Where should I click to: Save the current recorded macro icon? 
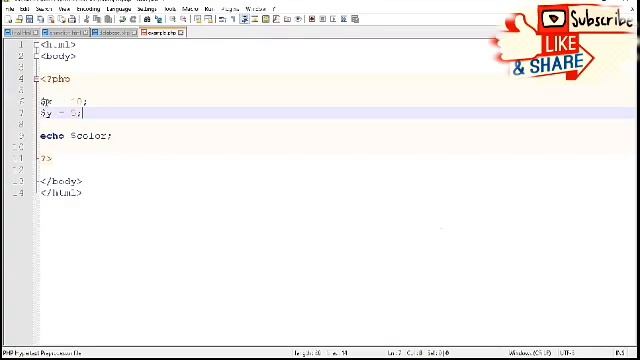click(x=355, y=19)
